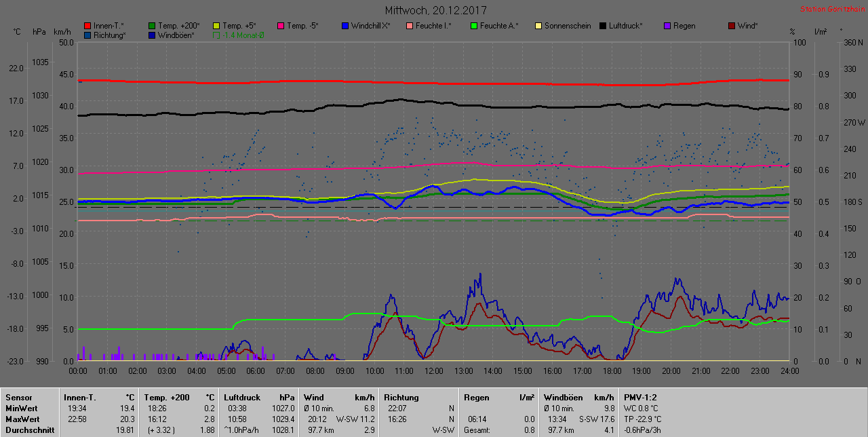The image size is (868, 437).
Task: Select the minimum pressure value 1027.0
Action: click(283, 408)
